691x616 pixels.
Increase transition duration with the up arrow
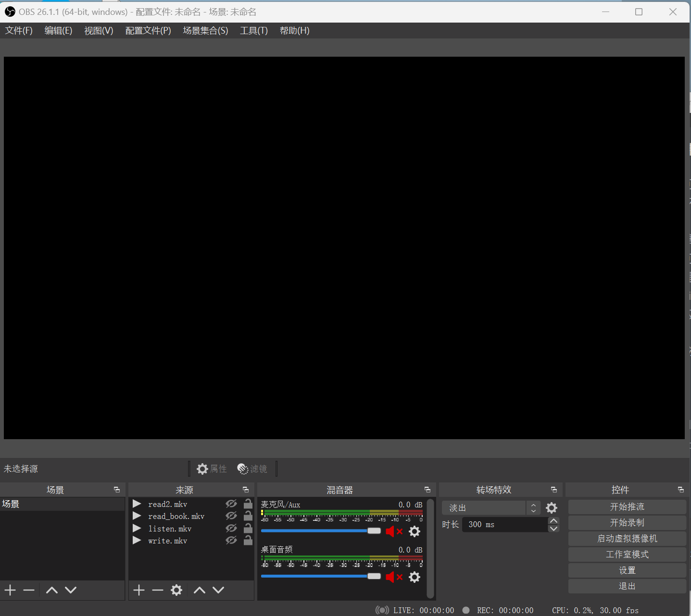(554, 521)
